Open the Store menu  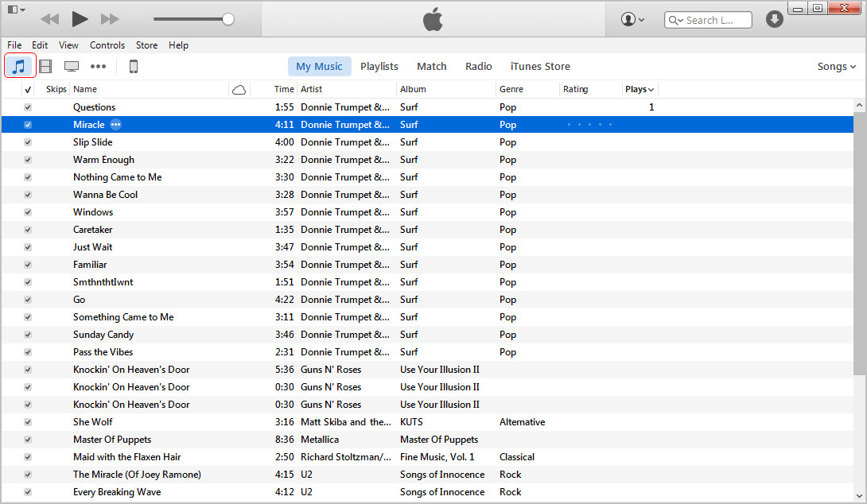(x=146, y=45)
